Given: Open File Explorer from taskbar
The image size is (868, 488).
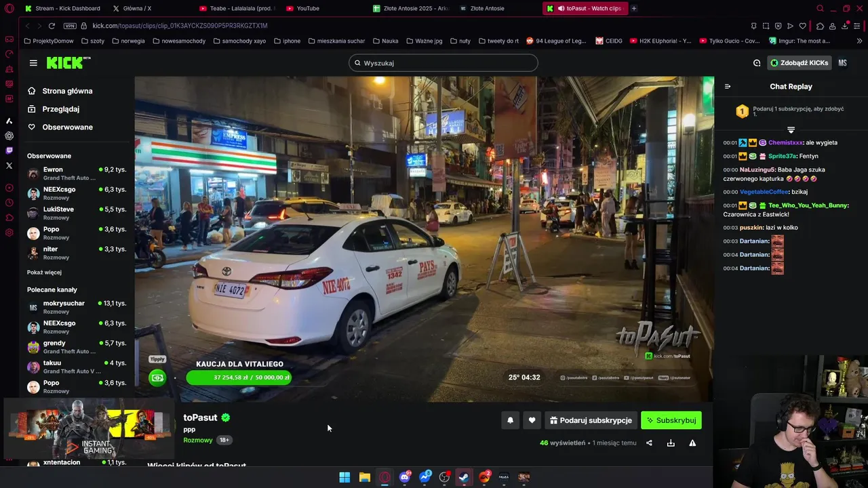Looking at the screenshot, I should 365,477.
